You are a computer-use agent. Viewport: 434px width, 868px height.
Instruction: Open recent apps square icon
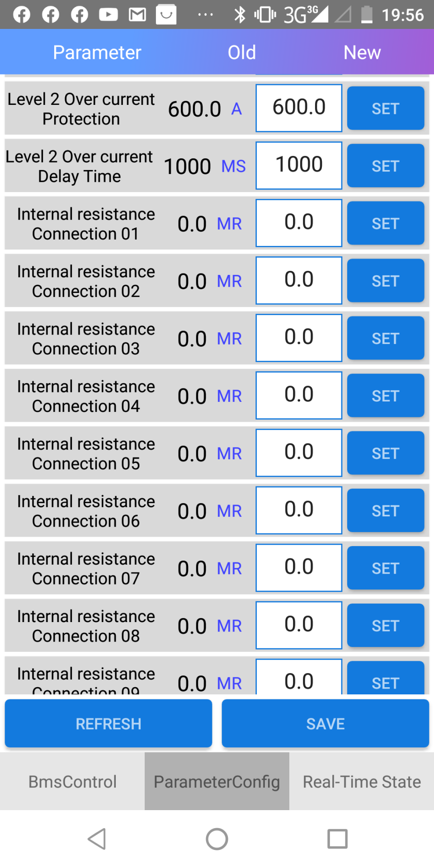coord(337,839)
